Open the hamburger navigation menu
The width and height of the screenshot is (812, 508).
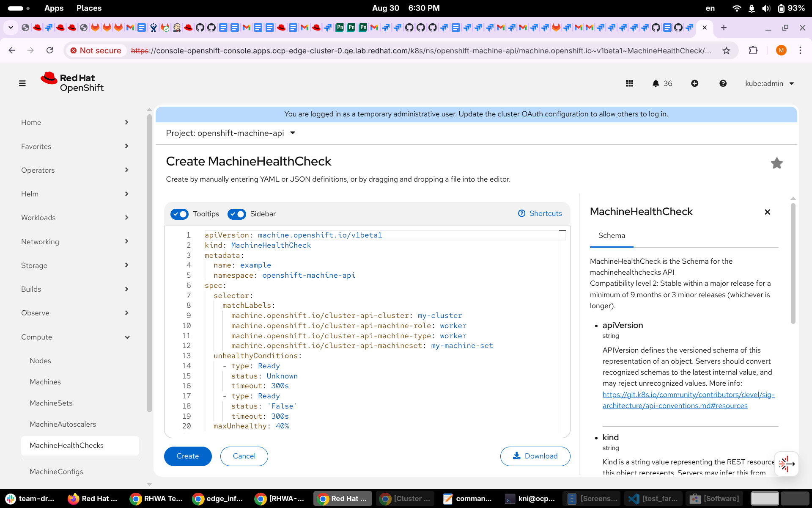[22, 83]
